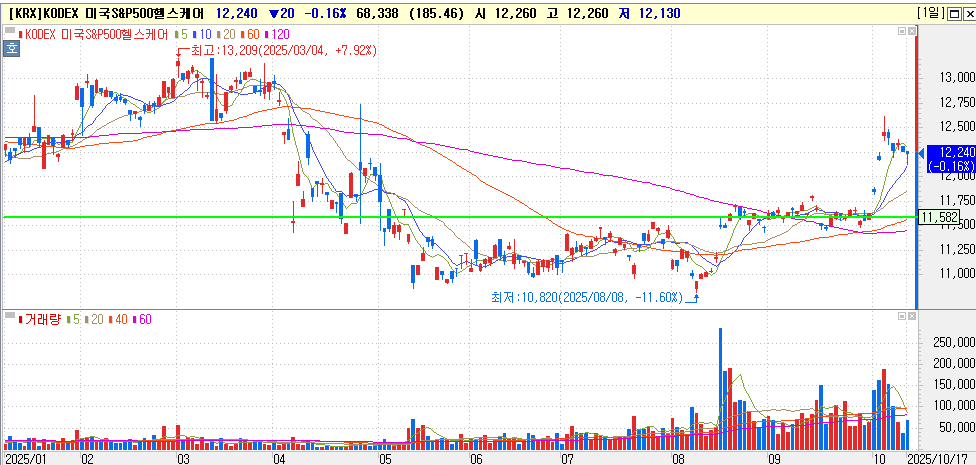Viewport: 976px width, 465px height.
Task: Click the volume figure 68,338 in header
Action: (x=376, y=13)
